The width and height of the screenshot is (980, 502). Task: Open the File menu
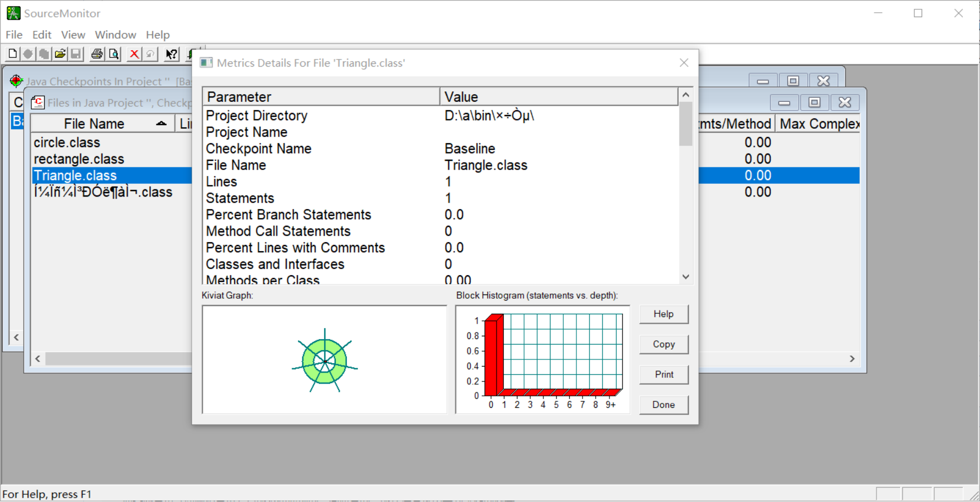pos(14,35)
